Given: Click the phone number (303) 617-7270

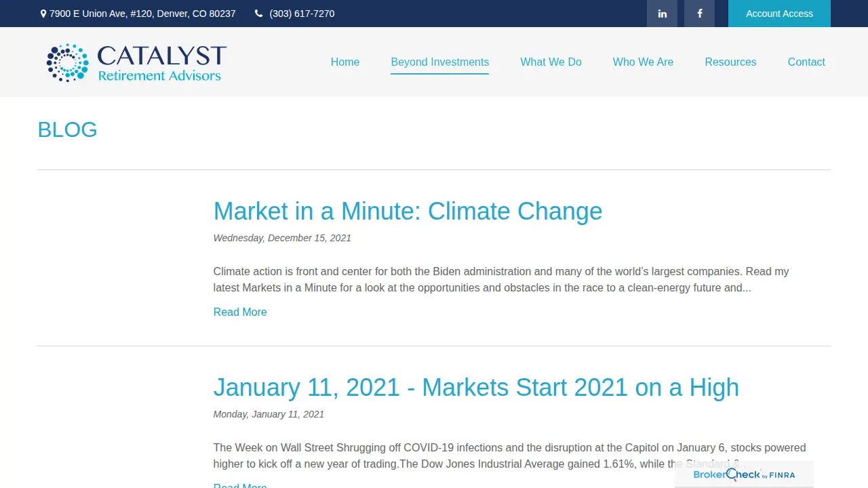Looking at the screenshot, I should point(302,14).
